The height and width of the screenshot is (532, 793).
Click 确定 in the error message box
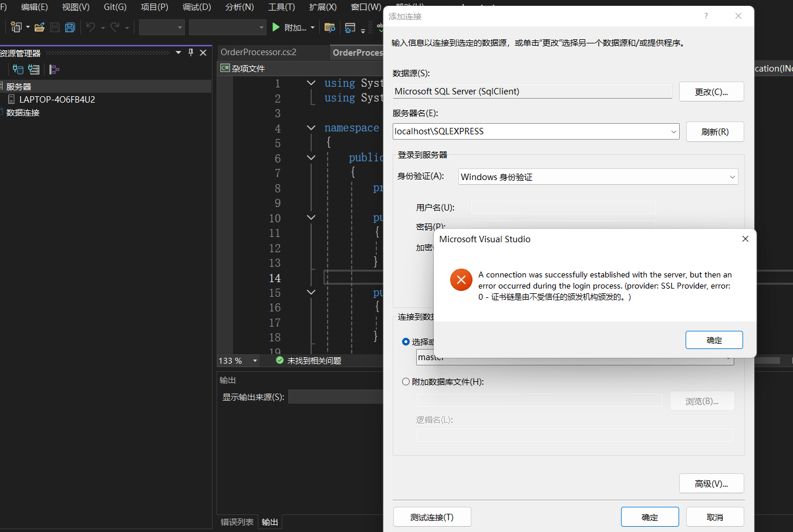714,340
